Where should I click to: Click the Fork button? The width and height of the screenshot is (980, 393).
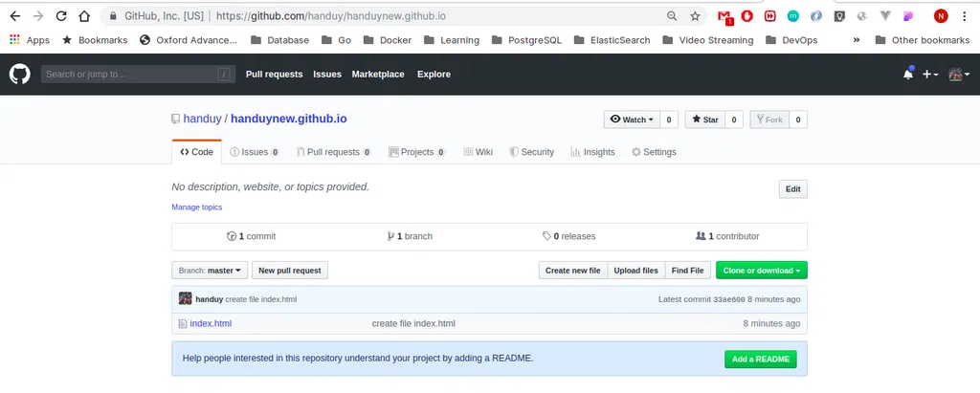click(769, 120)
